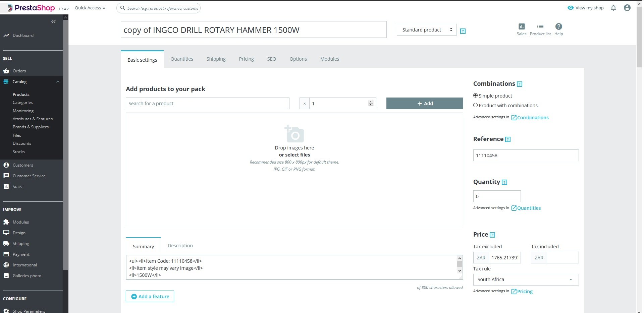
Task: Open the Quick Access dropdown
Action: [x=90, y=8]
